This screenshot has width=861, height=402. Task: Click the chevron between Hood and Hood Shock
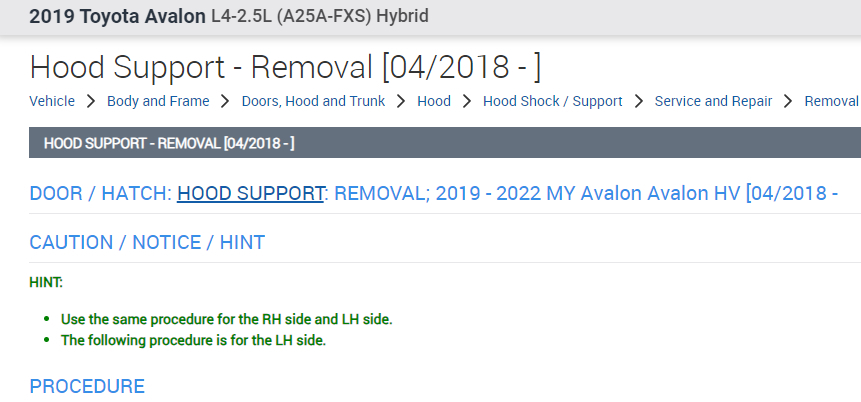[467, 101]
